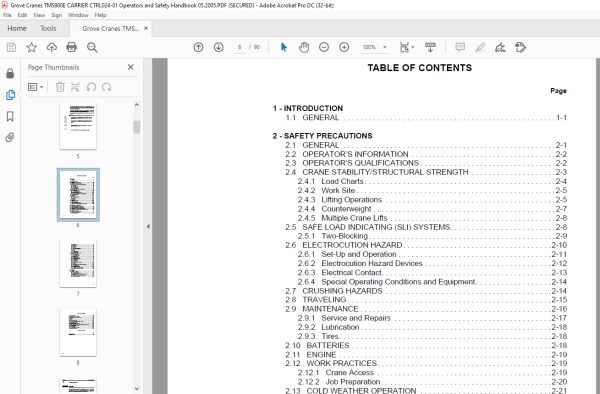Viewport: 600px width, 394px height.
Task: Click the 2.7 CRUSHING HAZARDS entry
Action: [x=426, y=291]
